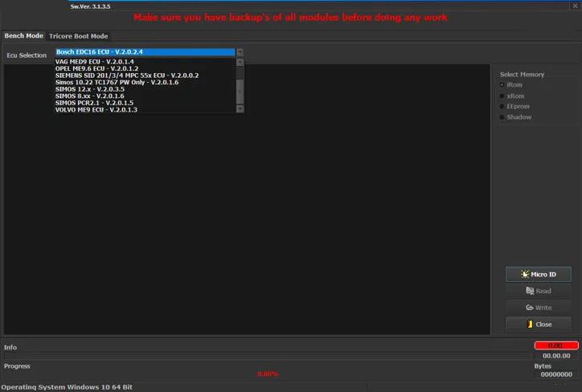Click the Sw.Ver. 3.1.3.5 label
The height and width of the screenshot is (392, 582).
[90, 6]
